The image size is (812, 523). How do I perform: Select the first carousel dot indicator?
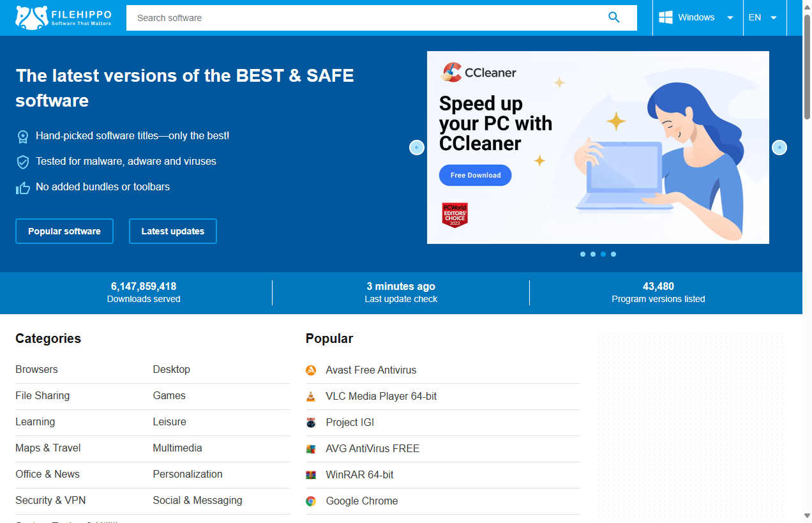[x=582, y=254]
